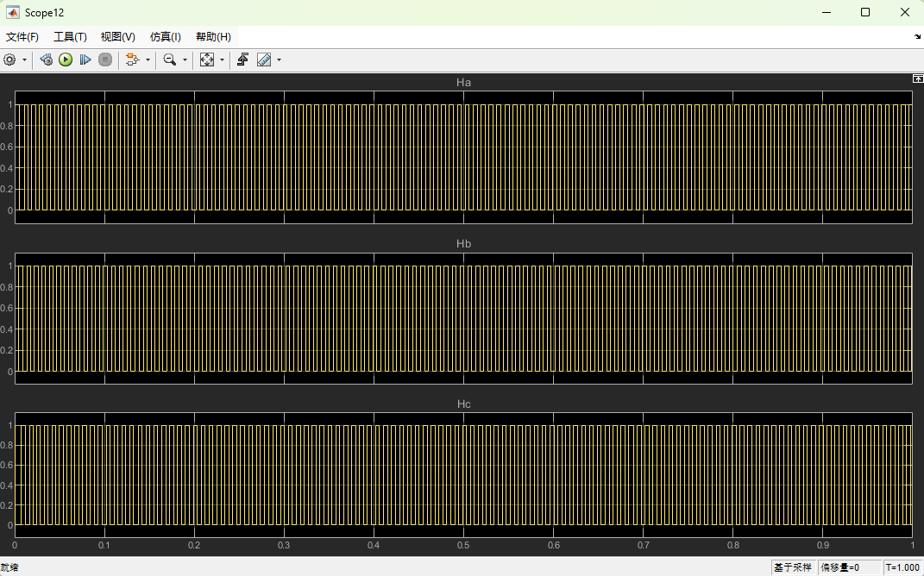Expand the highlight block dropdown arrow

[x=148, y=59]
